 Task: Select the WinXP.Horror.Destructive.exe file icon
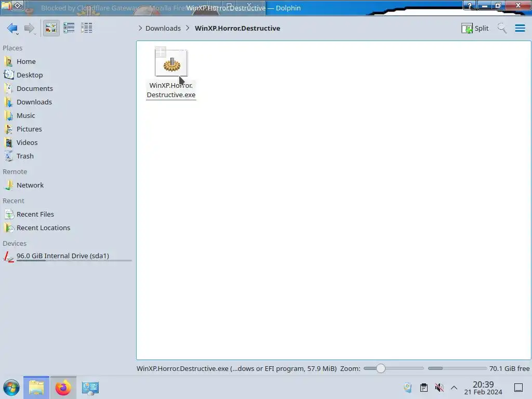[171, 63]
